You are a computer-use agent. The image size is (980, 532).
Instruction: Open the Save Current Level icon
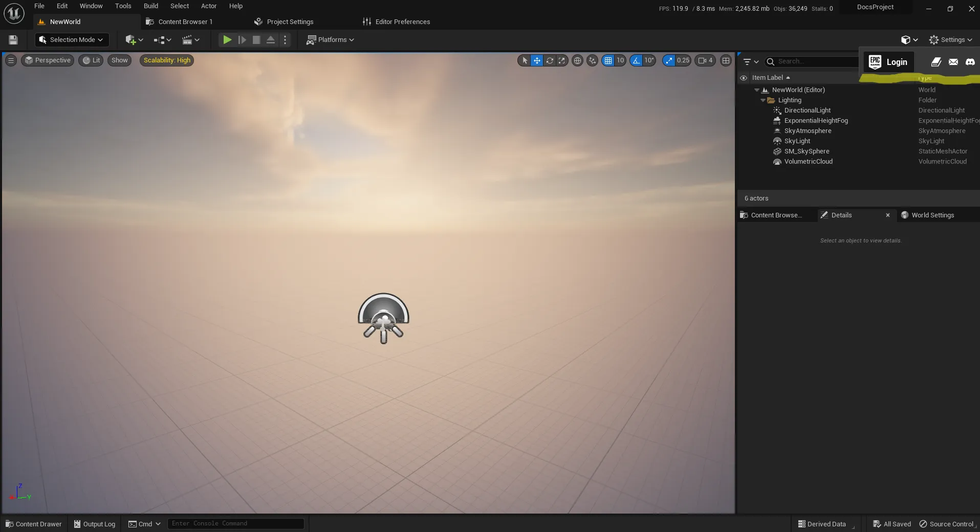(x=12, y=40)
